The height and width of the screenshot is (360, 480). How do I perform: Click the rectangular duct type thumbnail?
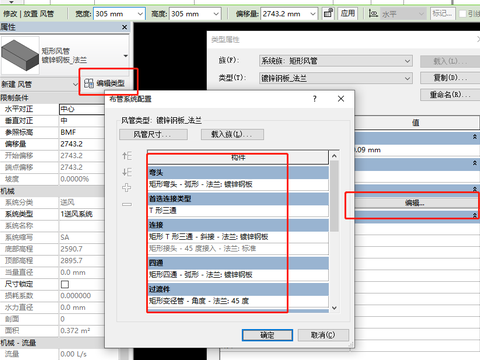[x=20, y=55]
